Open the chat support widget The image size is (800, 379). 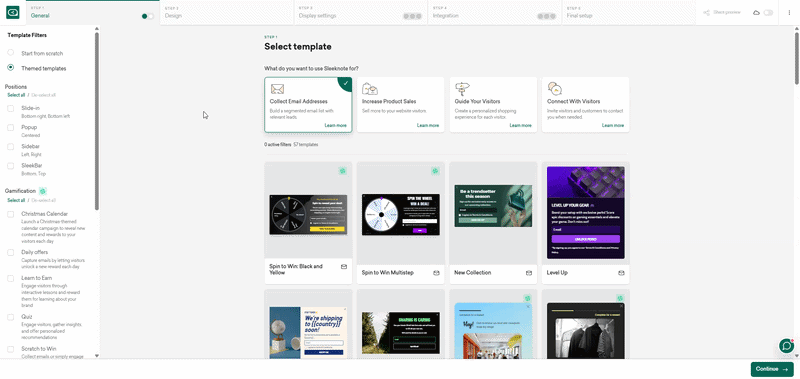[x=786, y=346]
